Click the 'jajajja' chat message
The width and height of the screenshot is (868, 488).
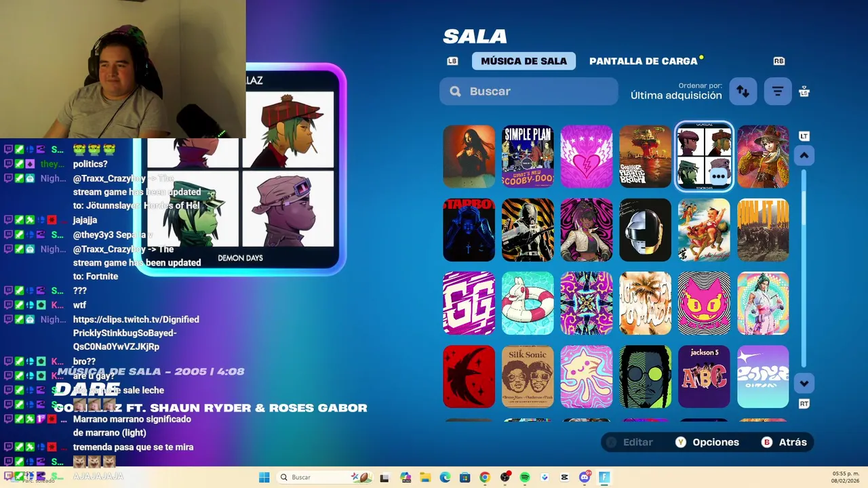(x=85, y=220)
